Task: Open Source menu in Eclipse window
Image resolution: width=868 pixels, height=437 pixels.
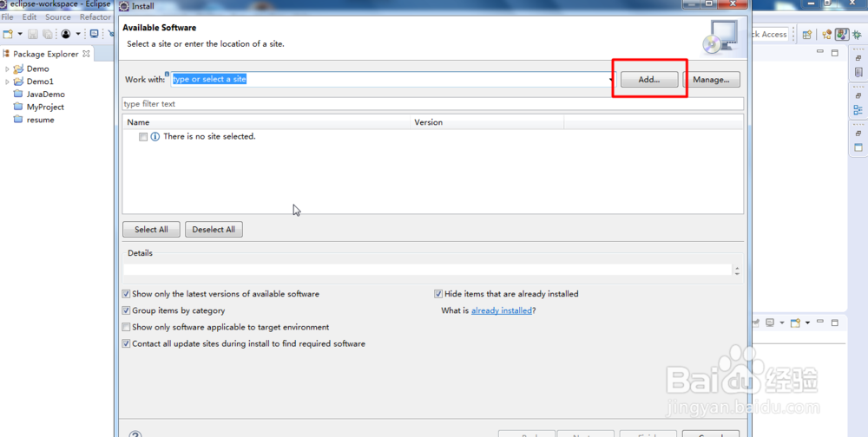Action: coord(58,17)
